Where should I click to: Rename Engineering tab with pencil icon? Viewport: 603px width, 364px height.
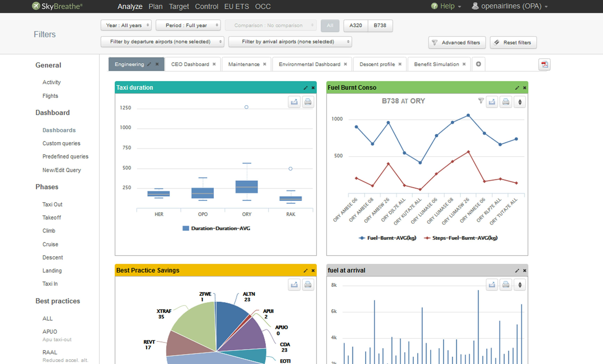click(x=149, y=64)
